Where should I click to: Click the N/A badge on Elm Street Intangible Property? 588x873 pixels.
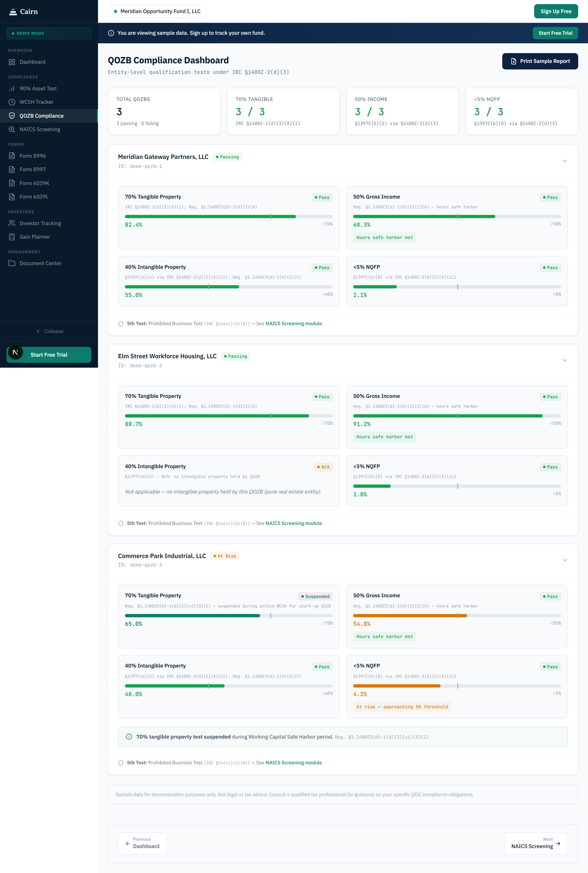pyautogui.click(x=323, y=467)
